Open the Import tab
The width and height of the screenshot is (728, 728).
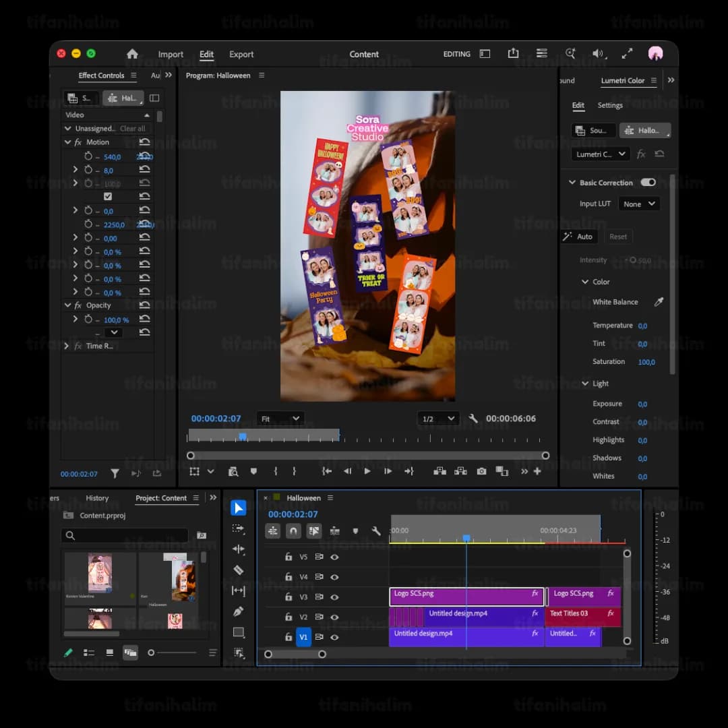[x=171, y=55]
